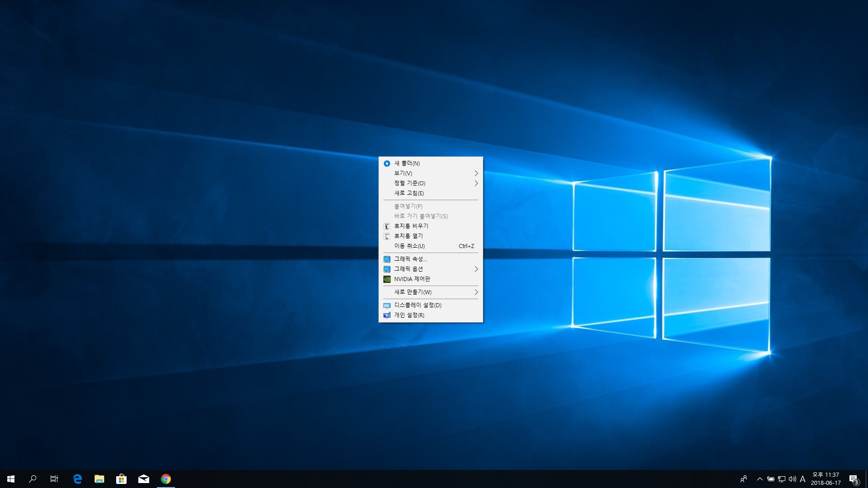868x488 pixels.
Task: Choose 이동 취소(U) undo move
Action: [430, 246]
